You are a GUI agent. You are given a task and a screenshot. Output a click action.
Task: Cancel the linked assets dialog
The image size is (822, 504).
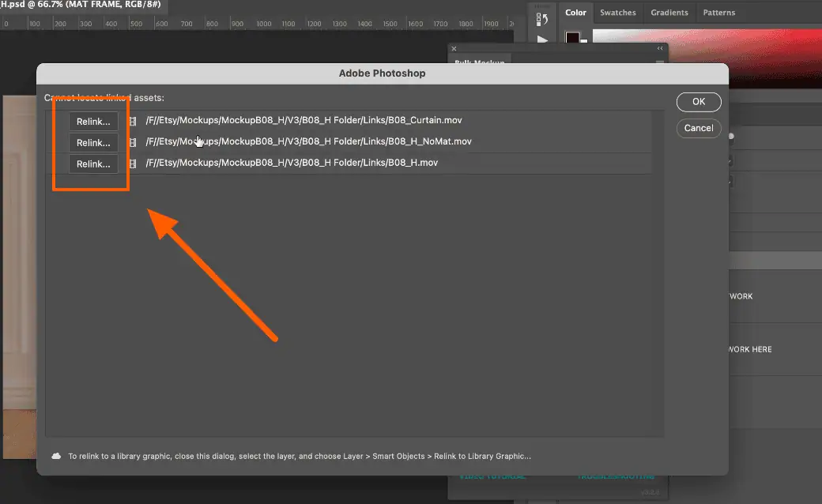coord(698,128)
